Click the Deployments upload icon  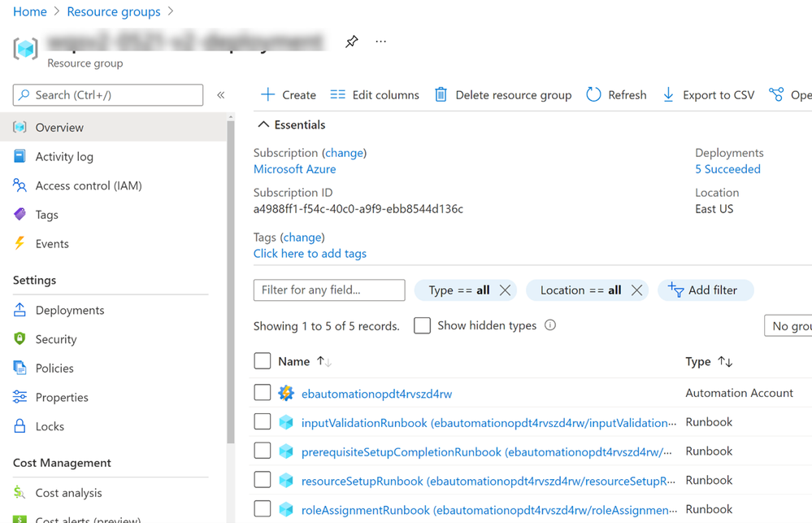[x=20, y=309]
